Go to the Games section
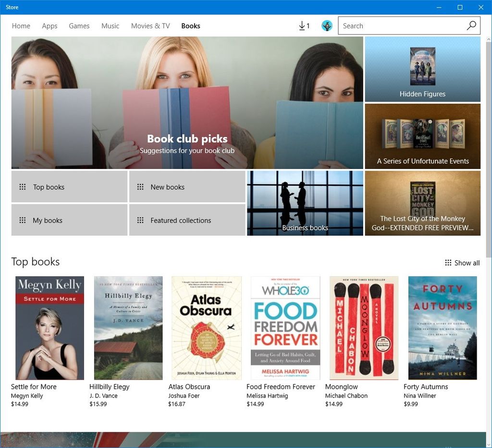This screenshot has width=492, height=448. 79,26
